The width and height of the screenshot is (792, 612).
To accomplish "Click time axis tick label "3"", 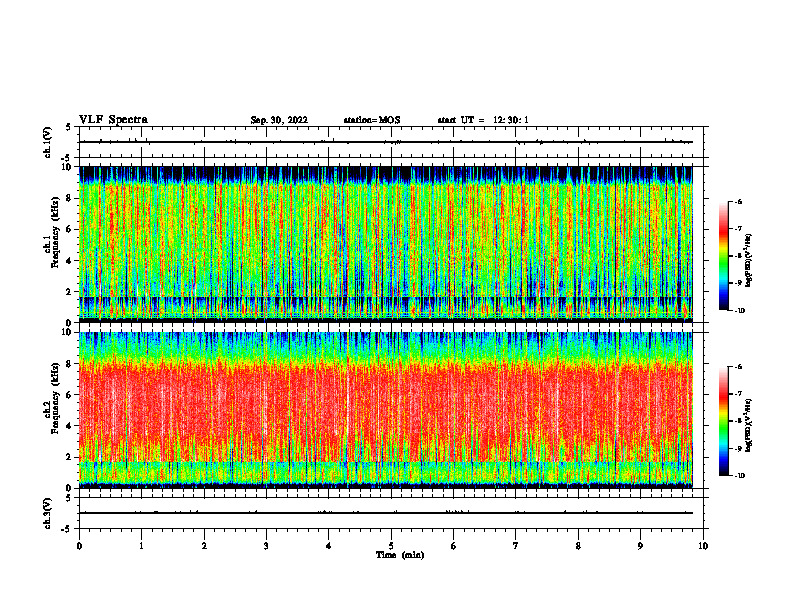I will tap(266, 546).
